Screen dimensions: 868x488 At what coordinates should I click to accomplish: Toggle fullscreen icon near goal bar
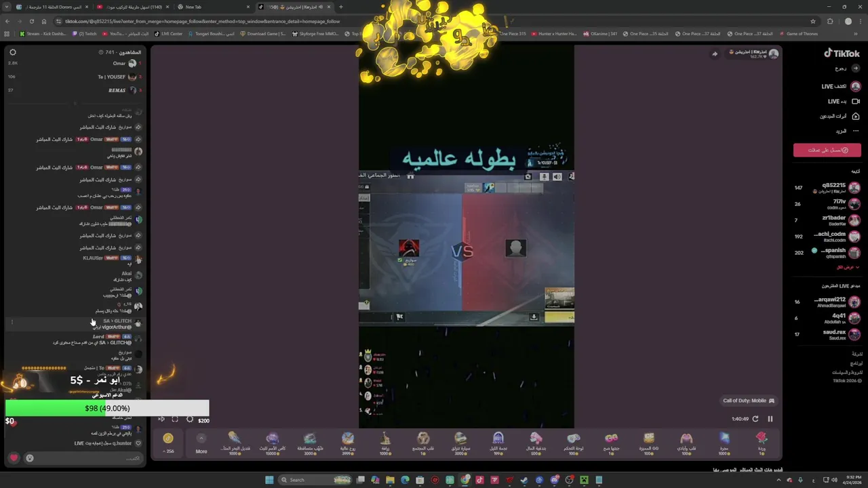coord(175,420)
